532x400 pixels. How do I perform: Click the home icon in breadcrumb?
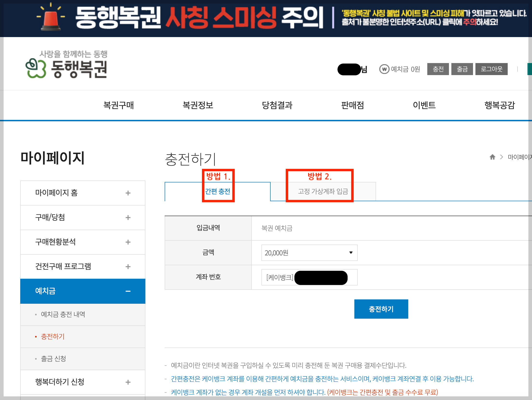pos(492,157)
